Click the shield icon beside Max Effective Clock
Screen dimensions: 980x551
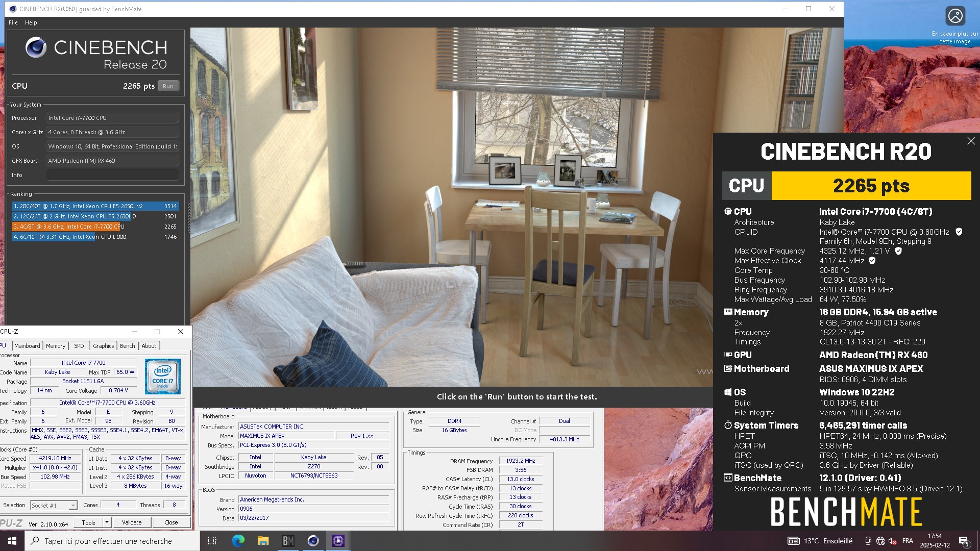(872, 260)
